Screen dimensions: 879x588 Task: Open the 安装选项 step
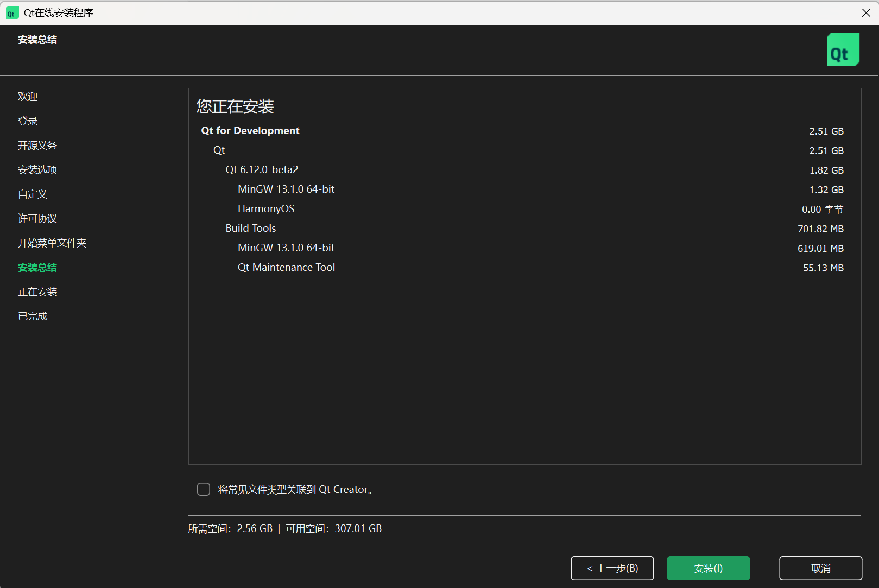(37, 170)
